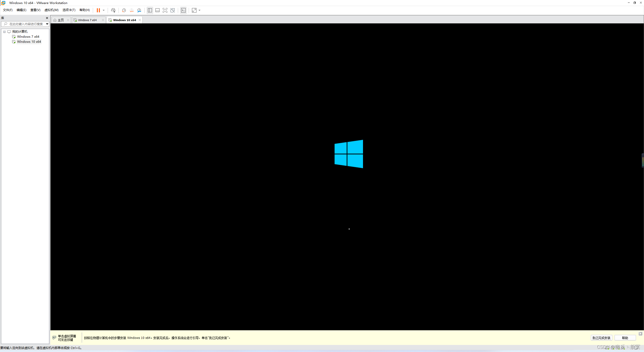Toggle the thumbnail bar visibility
Viewport: 644px width, 352px height.
click(x=157, y=10)
